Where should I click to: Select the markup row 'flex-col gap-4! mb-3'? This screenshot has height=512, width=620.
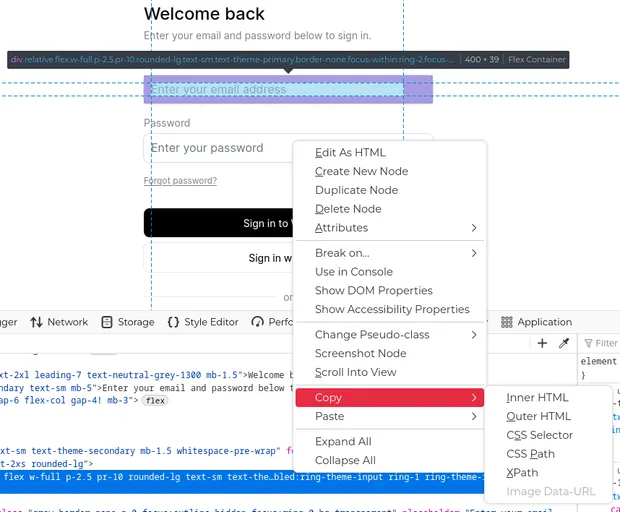146,401
